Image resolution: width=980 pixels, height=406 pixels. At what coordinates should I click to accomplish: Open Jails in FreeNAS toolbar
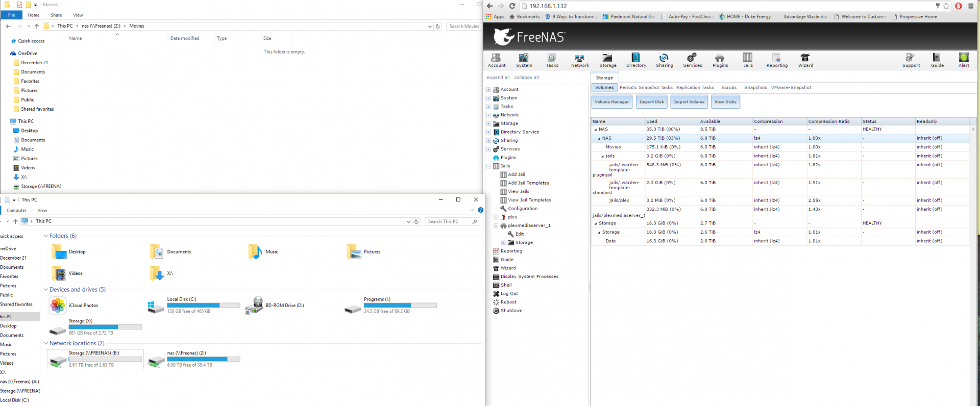pyautogui.click(x=748, y=60)
